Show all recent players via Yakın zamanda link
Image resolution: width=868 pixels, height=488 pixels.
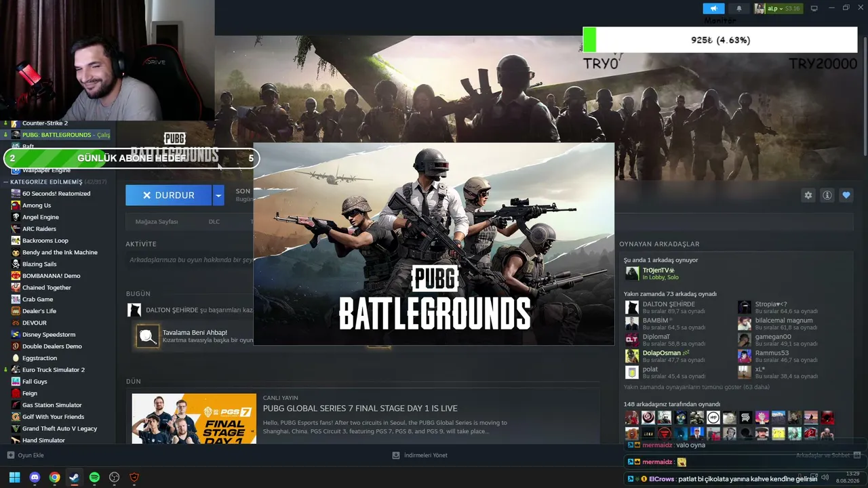click(x=696, y=387)
